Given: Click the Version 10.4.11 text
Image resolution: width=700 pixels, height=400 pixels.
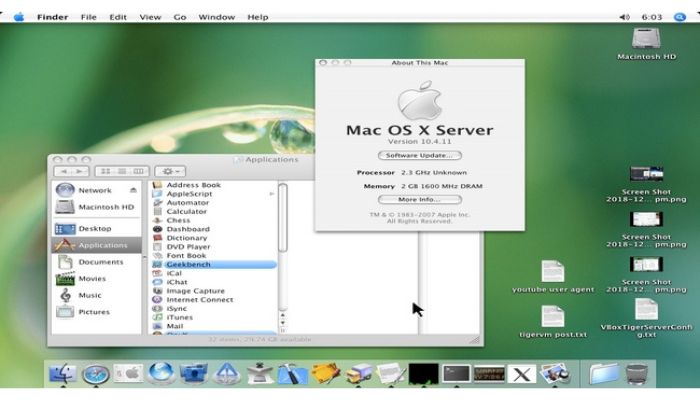Looking at the screenshot, I should click(x=420, y=142).
